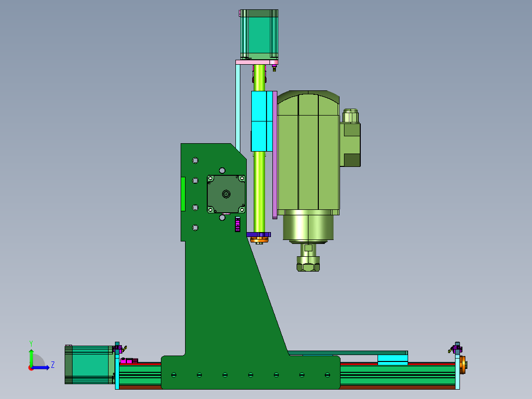Click the pink motor mounting plate
This screenshot has width=532, height=399.
point(257,62)
